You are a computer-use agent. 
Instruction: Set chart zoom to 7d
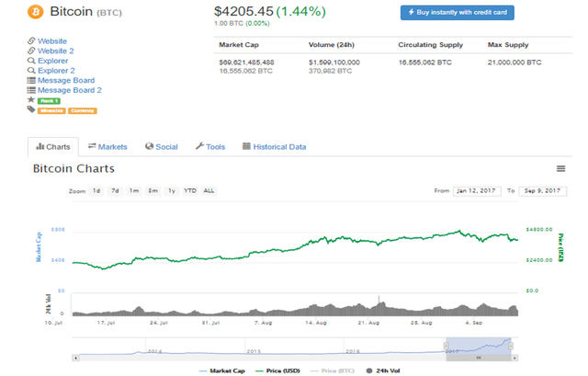[x=115, y=191]
